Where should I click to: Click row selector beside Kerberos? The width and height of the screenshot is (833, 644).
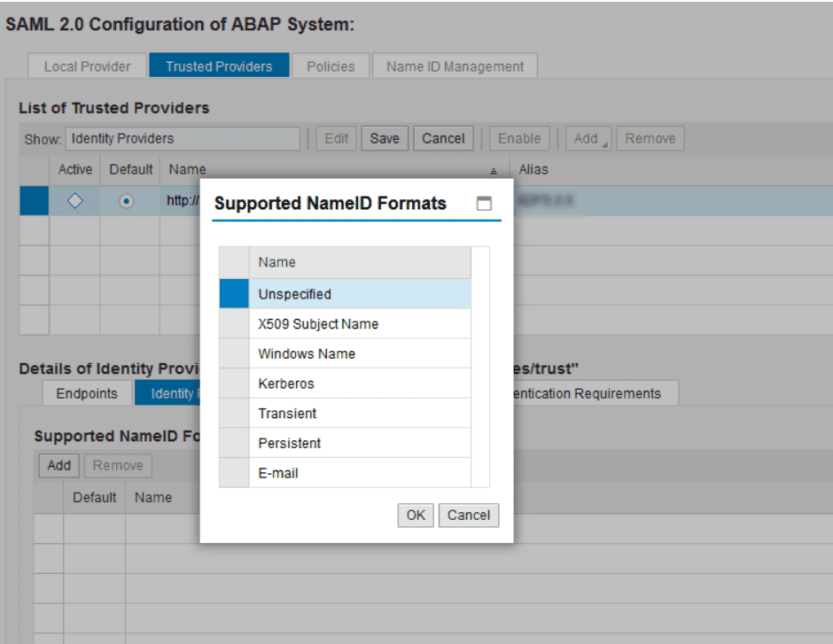click(x=234, y=384)
